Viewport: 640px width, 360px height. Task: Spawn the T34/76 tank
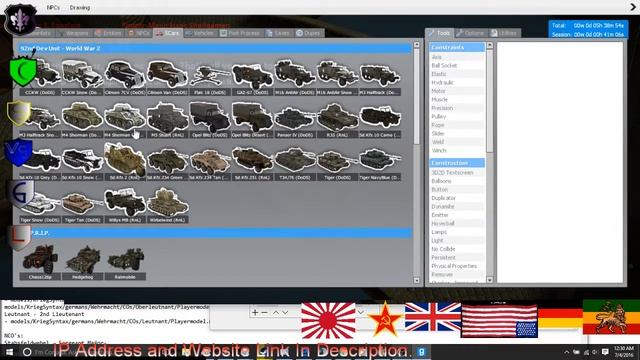point(294,162)
